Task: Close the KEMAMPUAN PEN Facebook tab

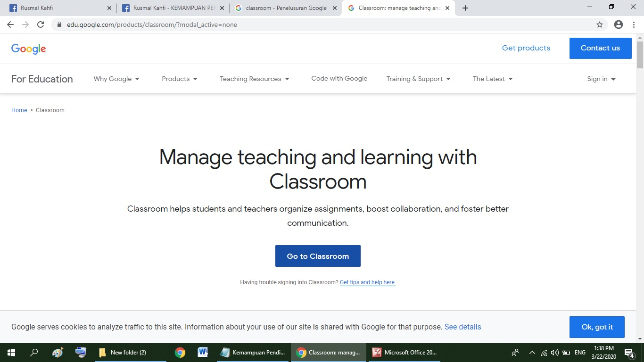Action: (222, 8)
